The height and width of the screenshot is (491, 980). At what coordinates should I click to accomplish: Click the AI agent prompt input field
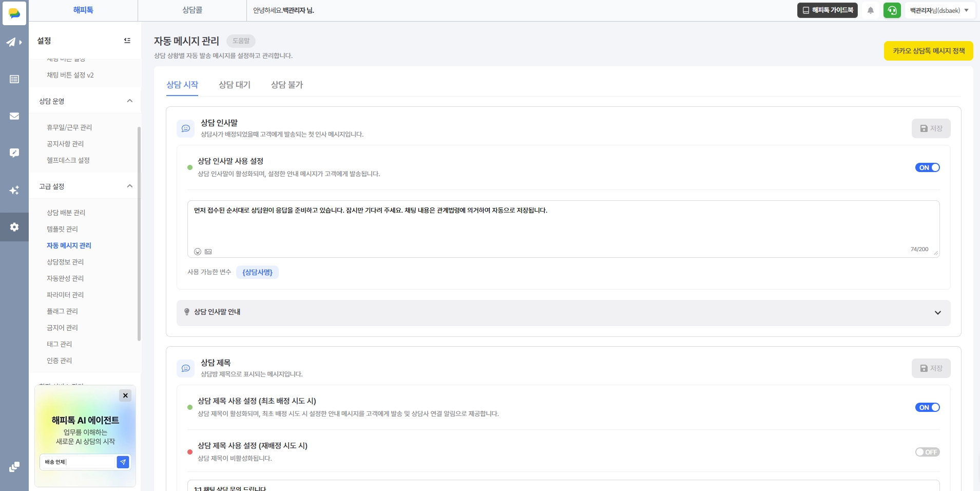coord(78,462)
